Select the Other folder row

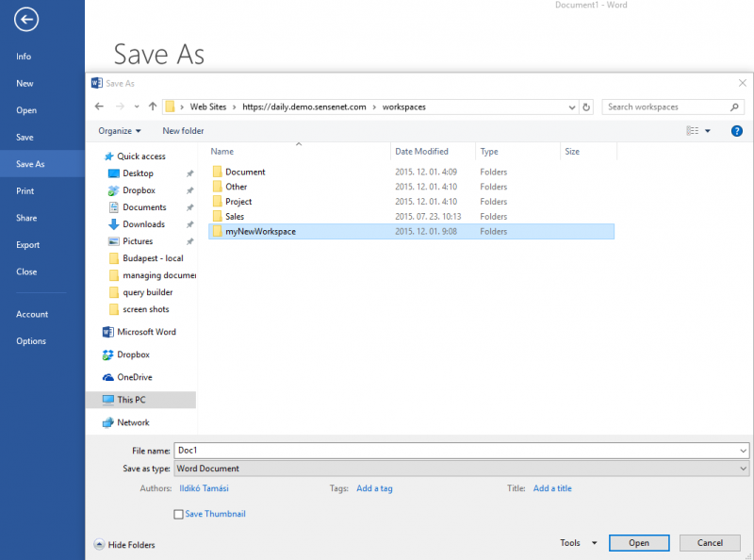click(411, 187)
